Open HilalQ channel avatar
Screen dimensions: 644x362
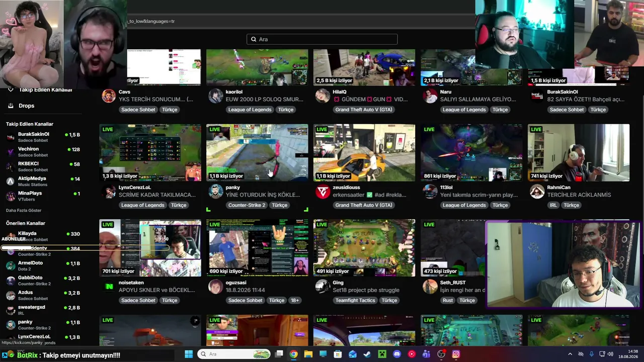click(323, 96)
